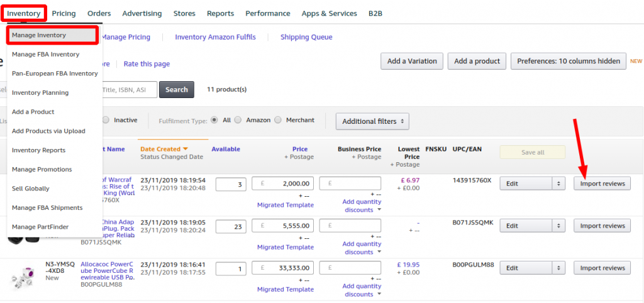
Task: Click Import reviews for 143915760X row
Action: pos(602,184)
